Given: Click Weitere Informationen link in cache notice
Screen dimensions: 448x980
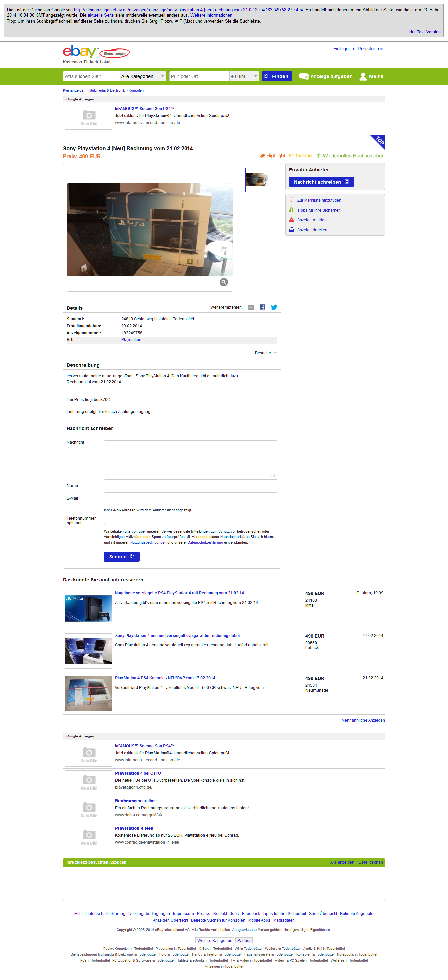Looking at the screenshot, I should (x=211, y=15).
